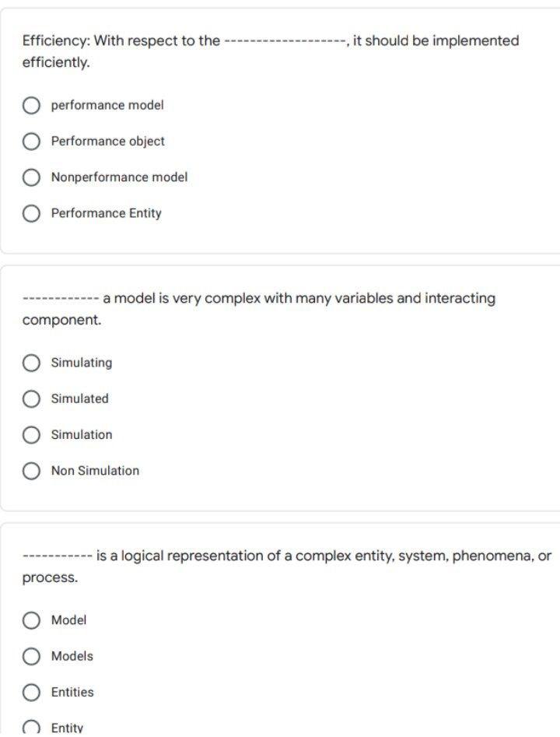Select the 'Simulated' radio button
Screen dimensions: 560x737
[x=31, y=398]
